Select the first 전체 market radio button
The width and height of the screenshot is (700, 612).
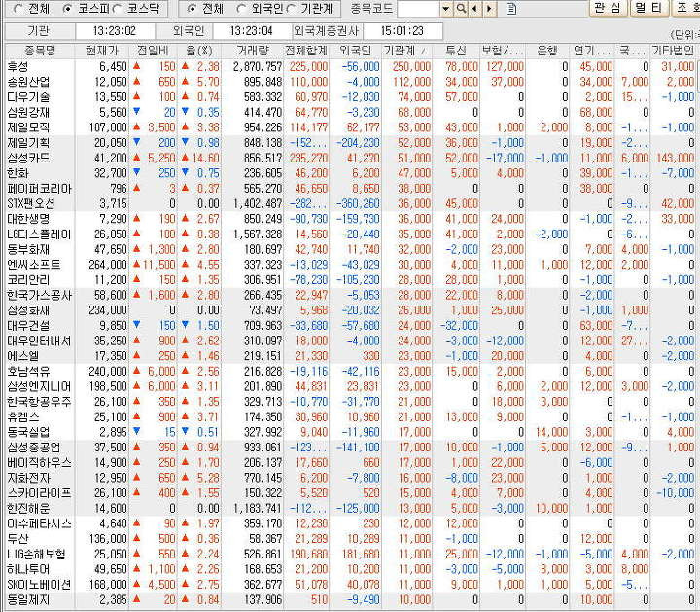click(x=17, y=8)
